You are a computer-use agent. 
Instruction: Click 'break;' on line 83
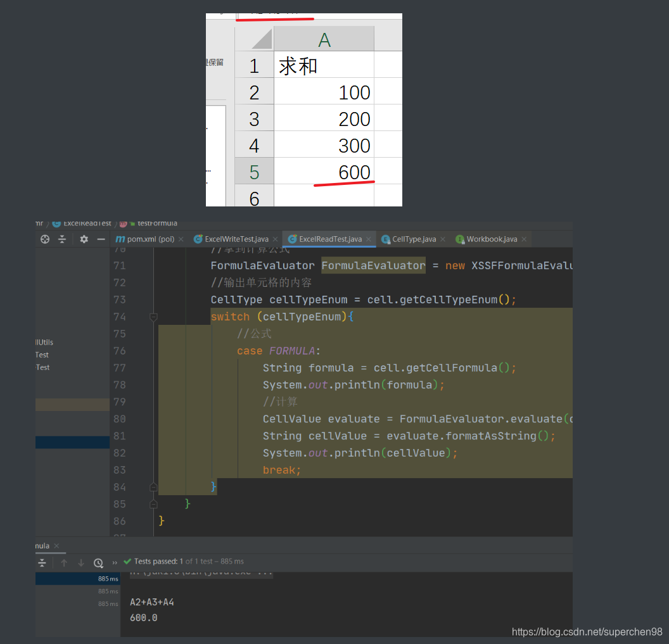pos(282,470)
